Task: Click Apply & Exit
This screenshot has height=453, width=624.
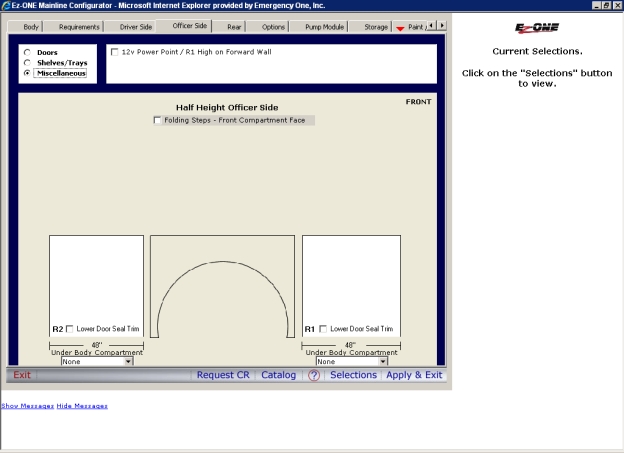Action: (x=414, y=375)
